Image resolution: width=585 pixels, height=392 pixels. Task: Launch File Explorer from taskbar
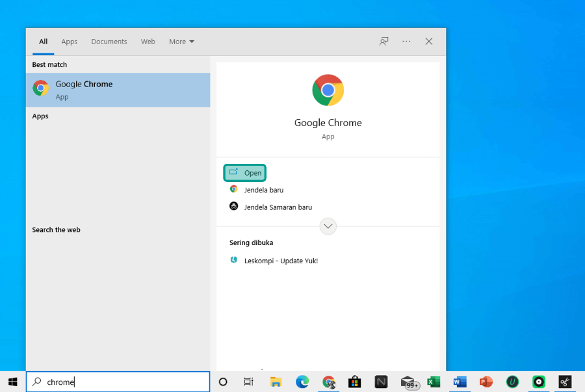(x=276, y=382)
